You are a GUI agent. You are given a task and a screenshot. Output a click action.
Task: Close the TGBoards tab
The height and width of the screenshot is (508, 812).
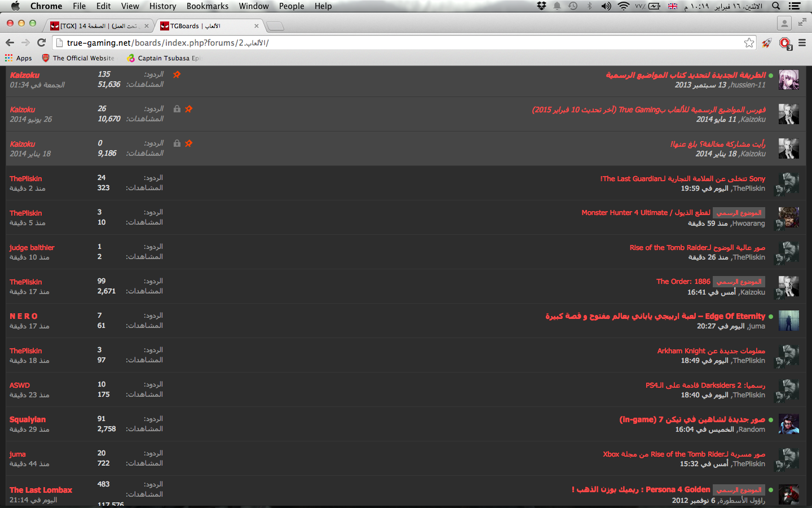coord(257,26)
